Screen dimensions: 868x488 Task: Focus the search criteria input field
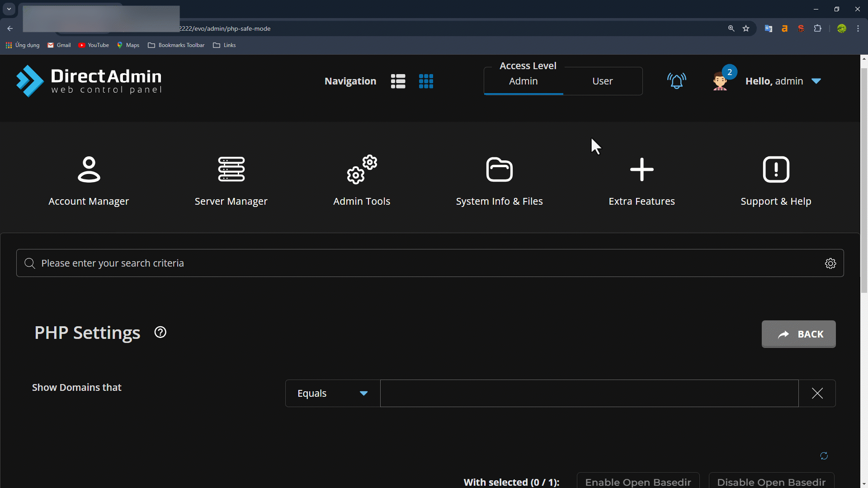(x=429, y=263)
